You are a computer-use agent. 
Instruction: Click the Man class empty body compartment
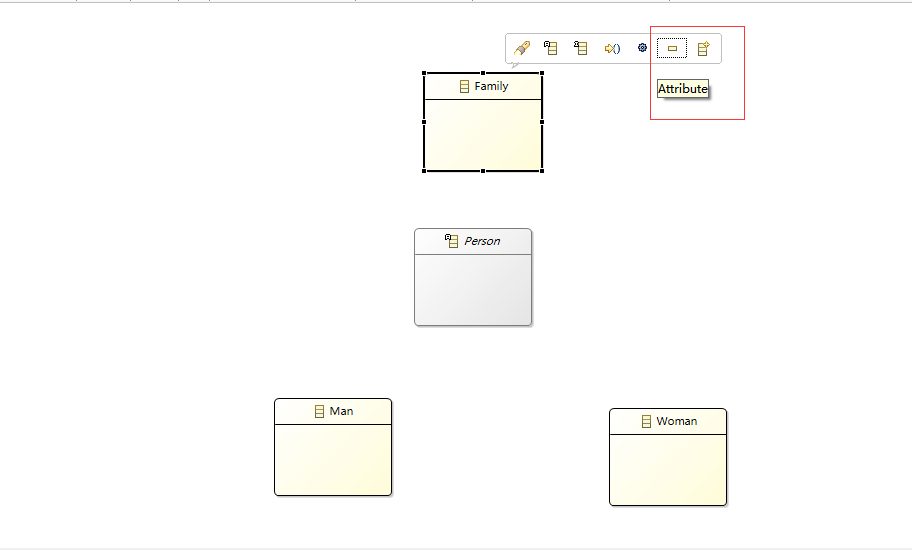point(333,460)
